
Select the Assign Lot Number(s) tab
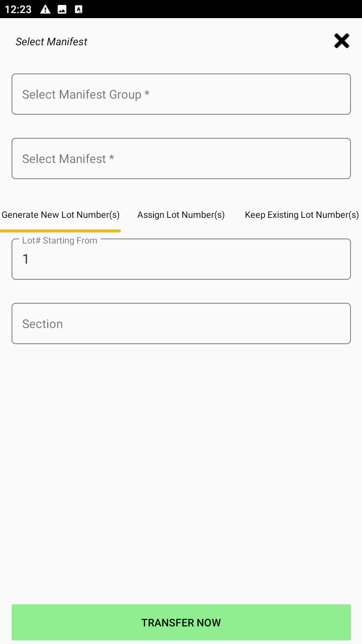pyautogui.click(x=181, y=215)
